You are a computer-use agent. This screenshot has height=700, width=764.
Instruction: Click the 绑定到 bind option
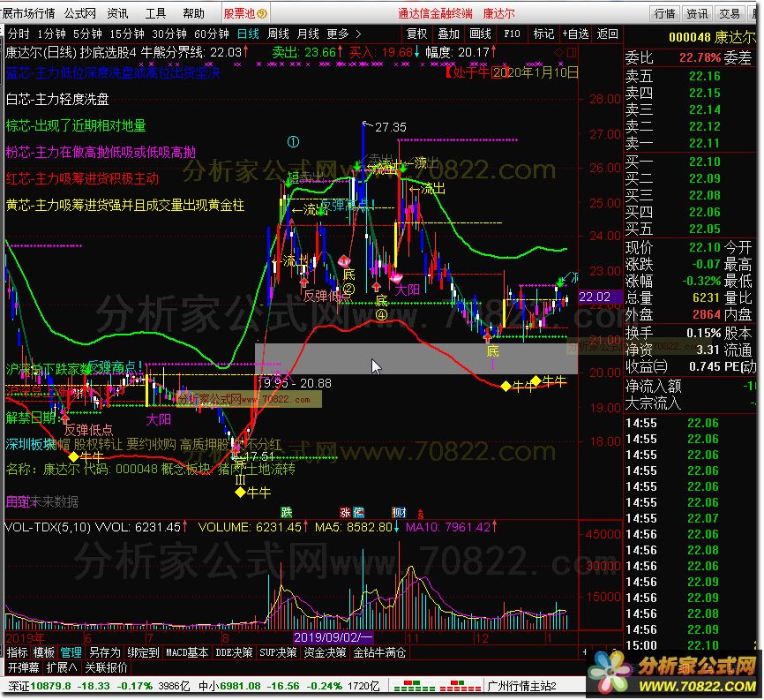click(x=143, y=652)
